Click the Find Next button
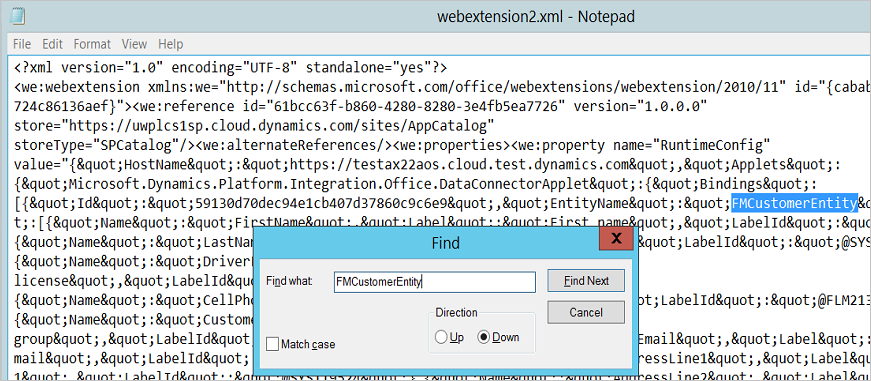Image resolution: width=871 pixels, height=381 pixels. tap(586, 280)
